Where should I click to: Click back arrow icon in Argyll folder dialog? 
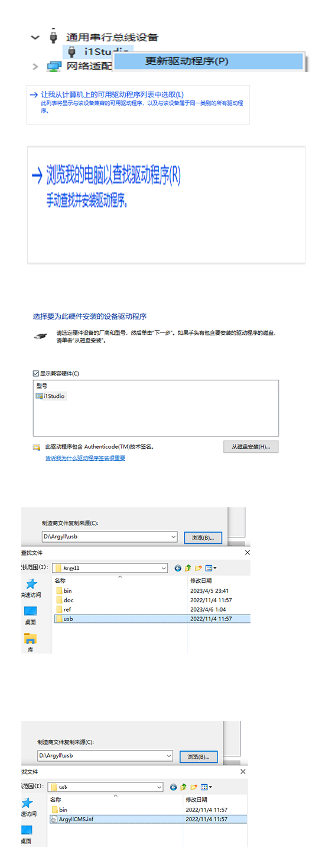pos(178,568)
